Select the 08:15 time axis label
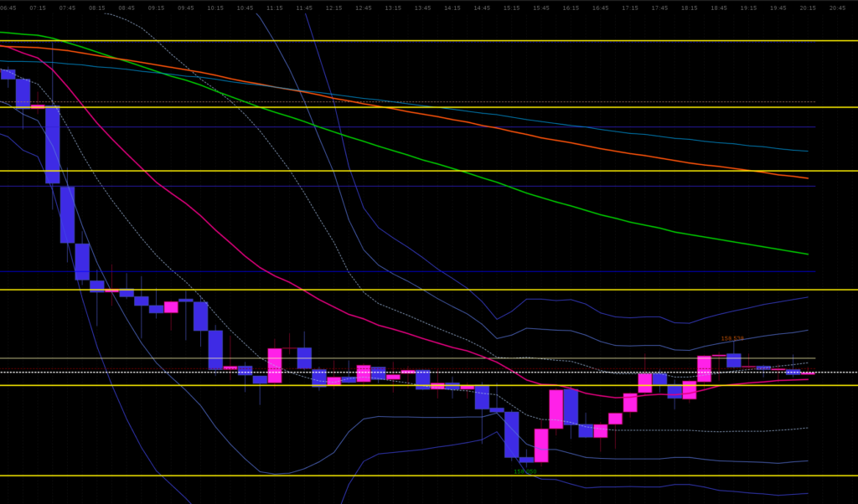 coord(97,8)
